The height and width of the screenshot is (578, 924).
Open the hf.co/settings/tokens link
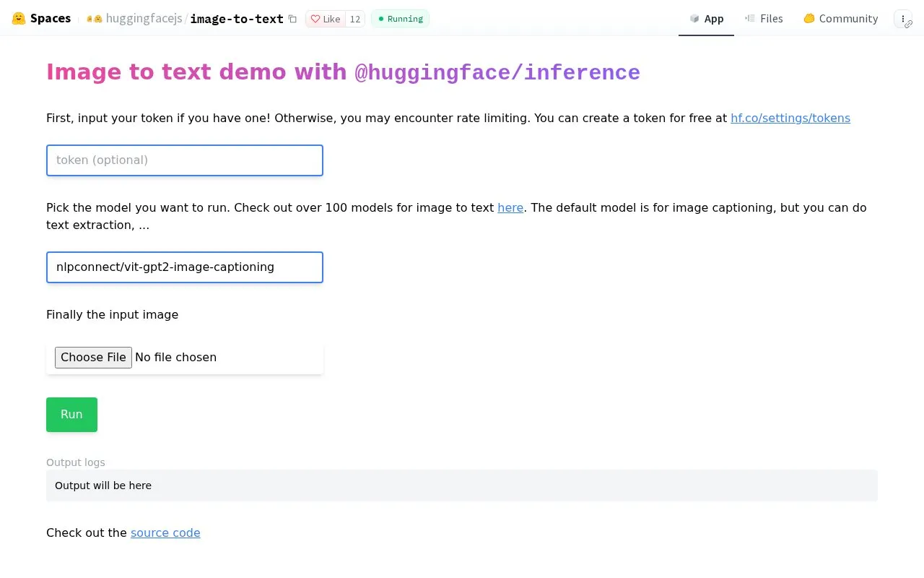click(x=790, y=118)
